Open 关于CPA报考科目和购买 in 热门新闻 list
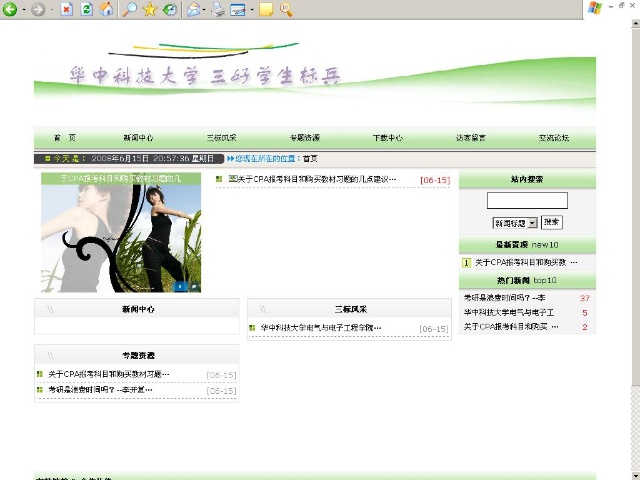 pyautogui.click(x=510, y=327)
